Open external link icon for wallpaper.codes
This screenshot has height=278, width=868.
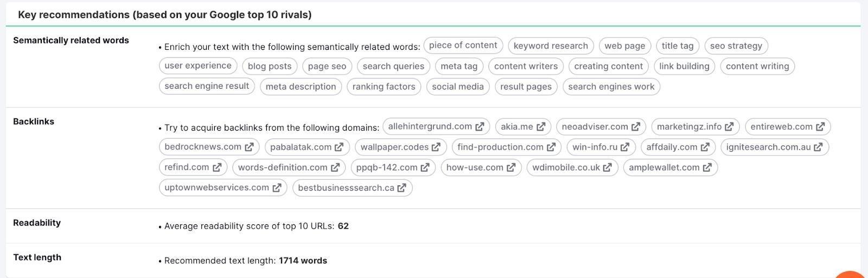(436, 147)
